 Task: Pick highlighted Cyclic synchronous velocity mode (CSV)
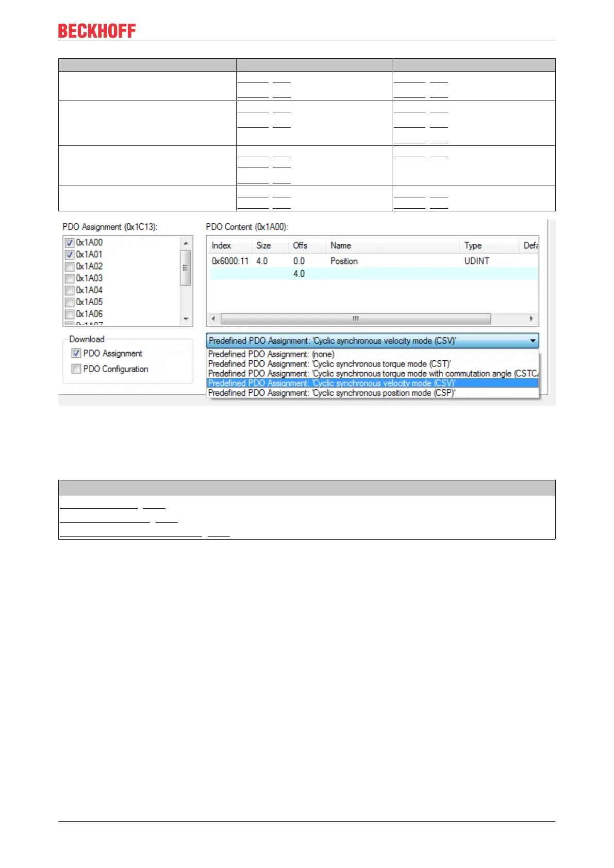(372, 383)
